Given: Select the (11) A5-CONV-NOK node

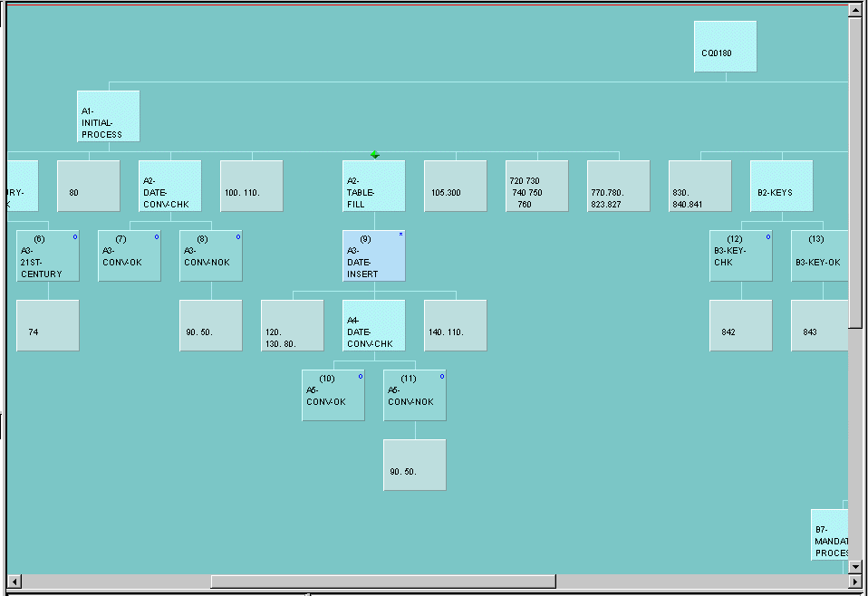Looking at the screenshot, I should click(x=414, y=396).
